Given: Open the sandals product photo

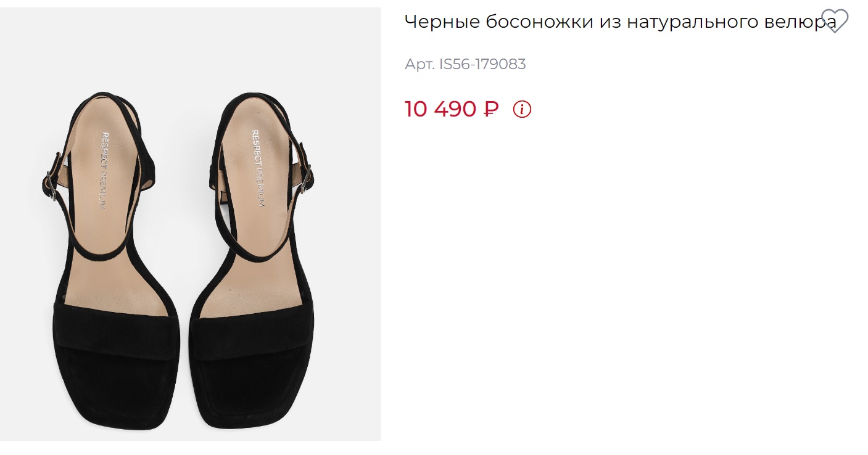Looking at the screenshot, I should pyautogui.click(x=191, y=224).
